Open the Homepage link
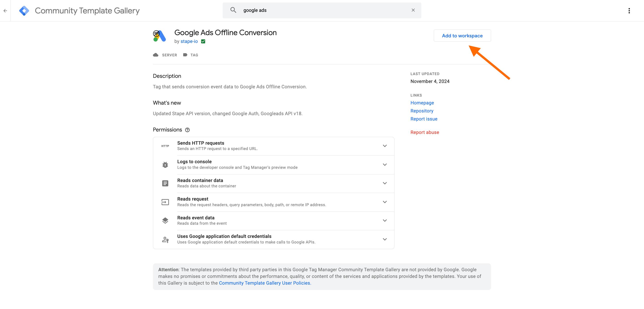Viewport: 644px width, 309px height. coord(422,103)
